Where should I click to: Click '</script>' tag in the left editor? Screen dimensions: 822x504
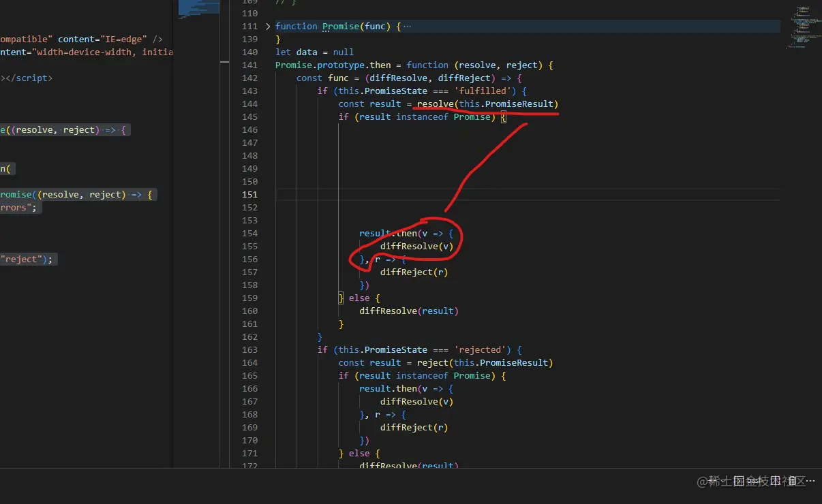[27, 78]
